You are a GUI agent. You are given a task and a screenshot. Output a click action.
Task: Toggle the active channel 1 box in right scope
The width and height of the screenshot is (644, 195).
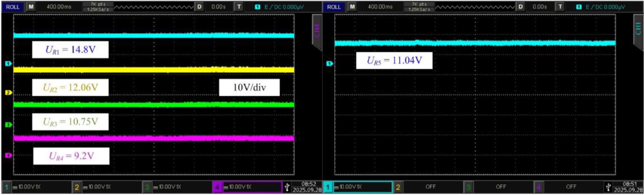pyautogui.click(x=358, y=187)
